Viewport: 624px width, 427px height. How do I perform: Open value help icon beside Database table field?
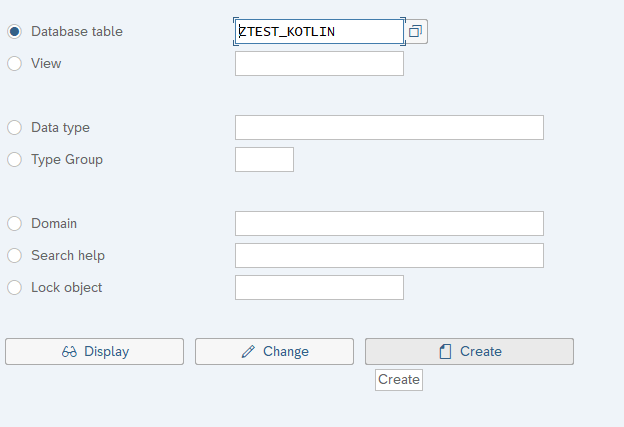(x=416, y=31)
